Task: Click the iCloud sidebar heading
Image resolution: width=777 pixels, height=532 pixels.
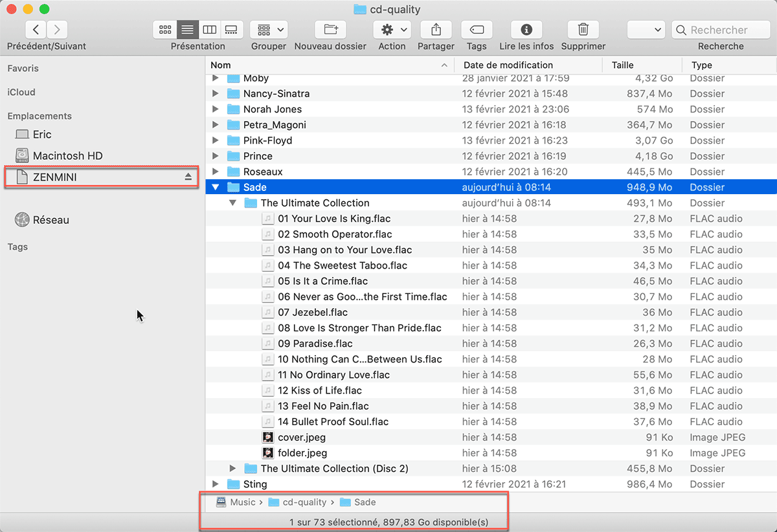Action: pos(21,93)
